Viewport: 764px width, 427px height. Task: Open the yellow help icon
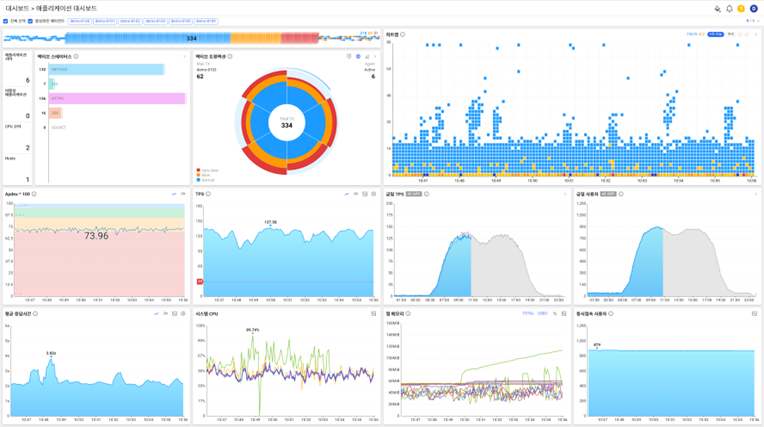coord(741,9)
